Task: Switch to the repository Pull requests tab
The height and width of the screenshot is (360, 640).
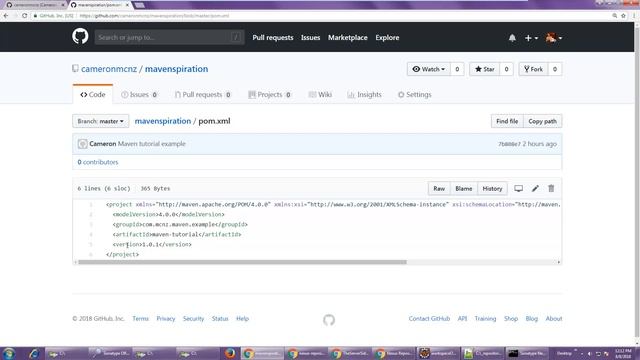Action: 202,94
